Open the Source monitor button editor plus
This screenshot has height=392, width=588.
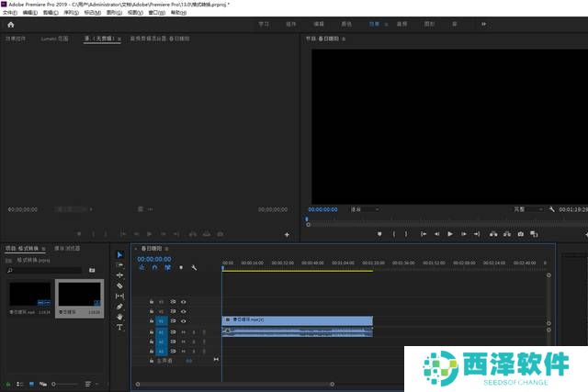pyautogui.click(x=287, y=235)
